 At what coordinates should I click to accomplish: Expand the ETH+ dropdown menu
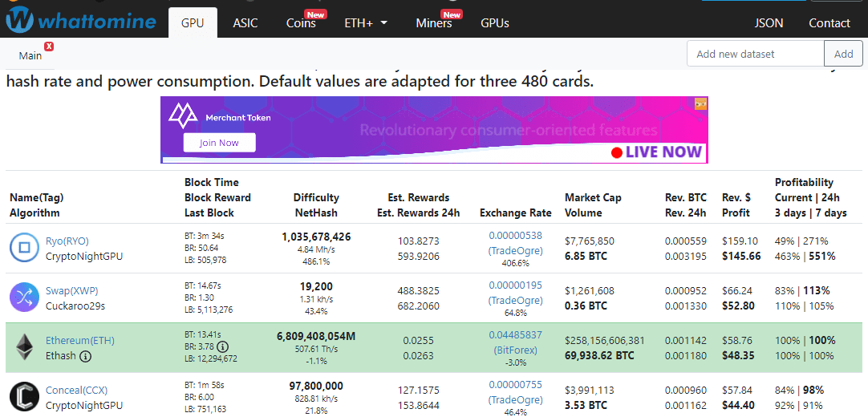point(366,22)
